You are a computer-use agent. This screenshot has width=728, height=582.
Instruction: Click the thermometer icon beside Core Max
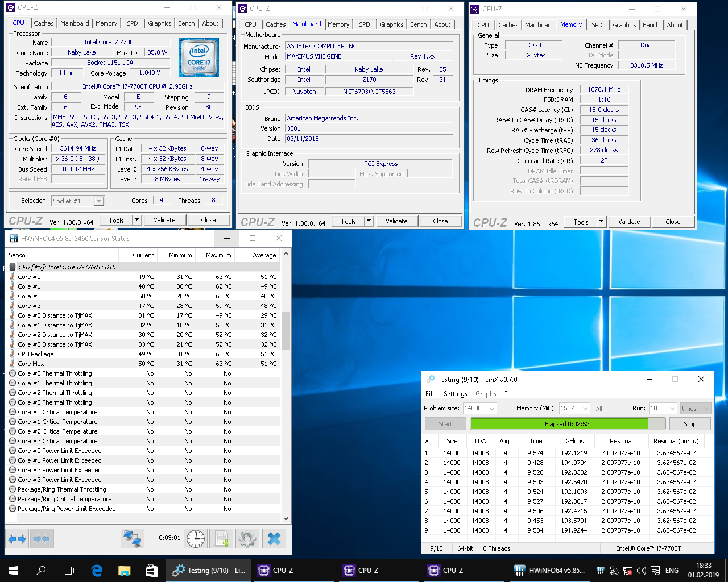(x=13, y=364)
